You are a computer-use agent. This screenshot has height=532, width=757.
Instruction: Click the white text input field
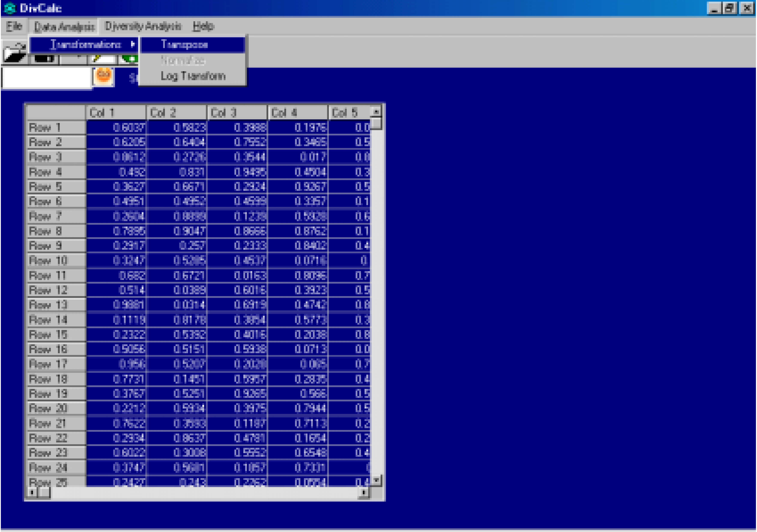click(x=46, y=78)
